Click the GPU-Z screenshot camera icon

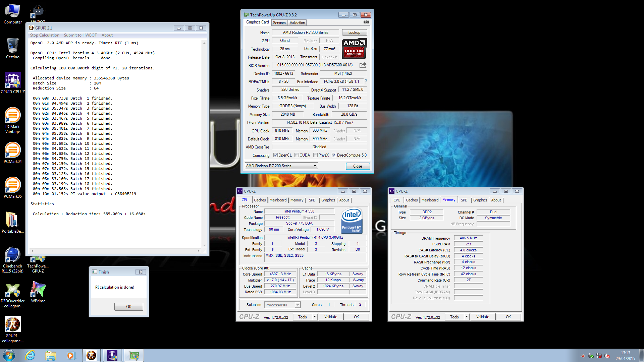tap(366, 22)
